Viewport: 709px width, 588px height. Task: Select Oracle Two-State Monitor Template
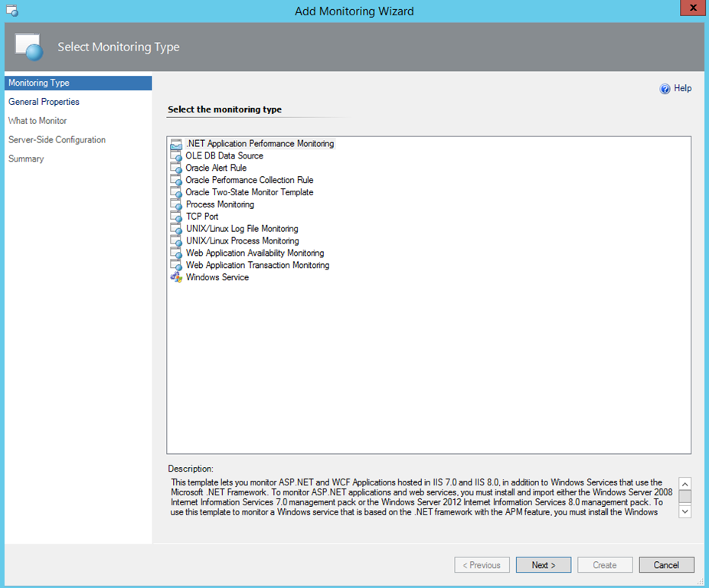tap(249, 193)
